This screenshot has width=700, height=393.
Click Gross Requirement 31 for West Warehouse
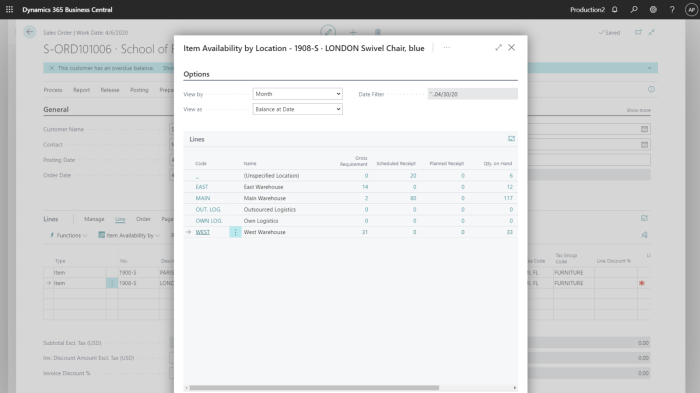click(x=365, y=232)
